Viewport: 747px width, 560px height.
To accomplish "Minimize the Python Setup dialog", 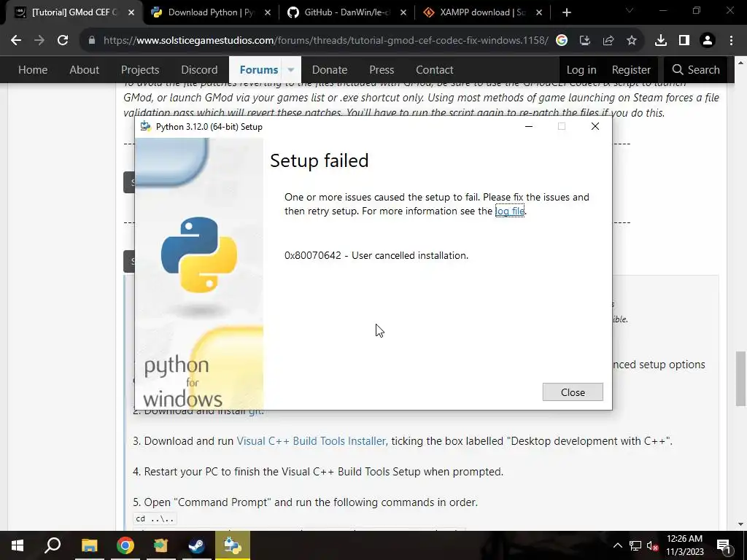I will pyautogui.click(x=529, y=126).
